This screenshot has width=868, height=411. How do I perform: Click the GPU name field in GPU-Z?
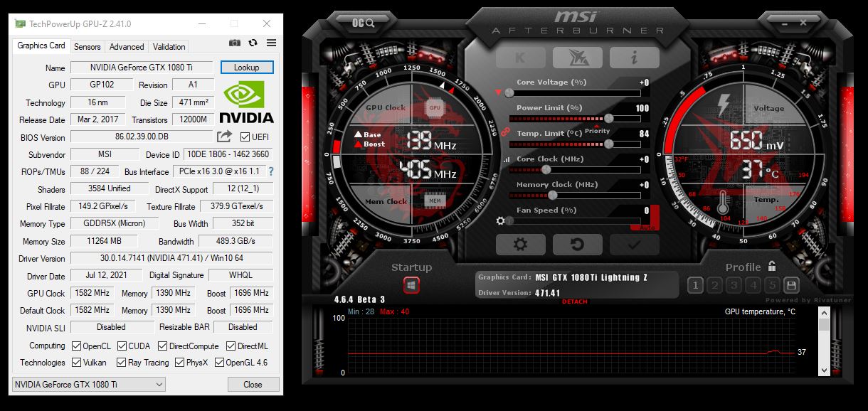(142, 68)
